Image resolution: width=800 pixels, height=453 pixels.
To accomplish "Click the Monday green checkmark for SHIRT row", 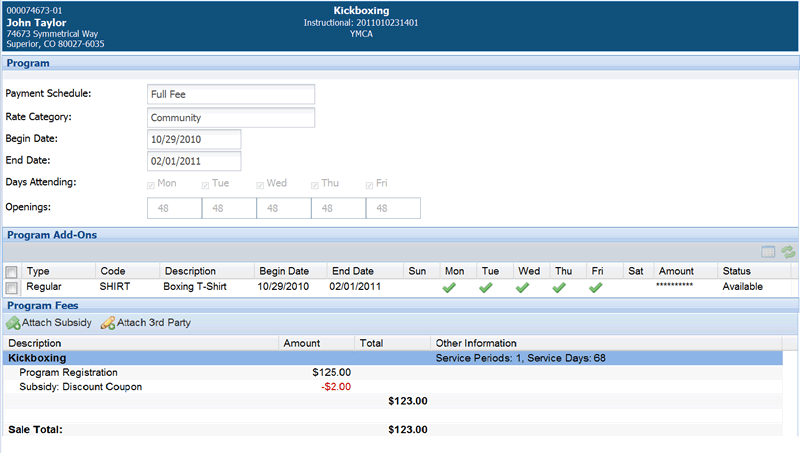I will [449, 288].
